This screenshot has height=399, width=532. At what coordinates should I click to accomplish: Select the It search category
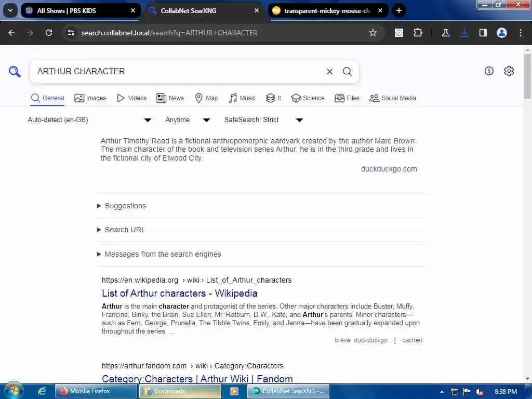pyautogui.click(x=273, y=98)
